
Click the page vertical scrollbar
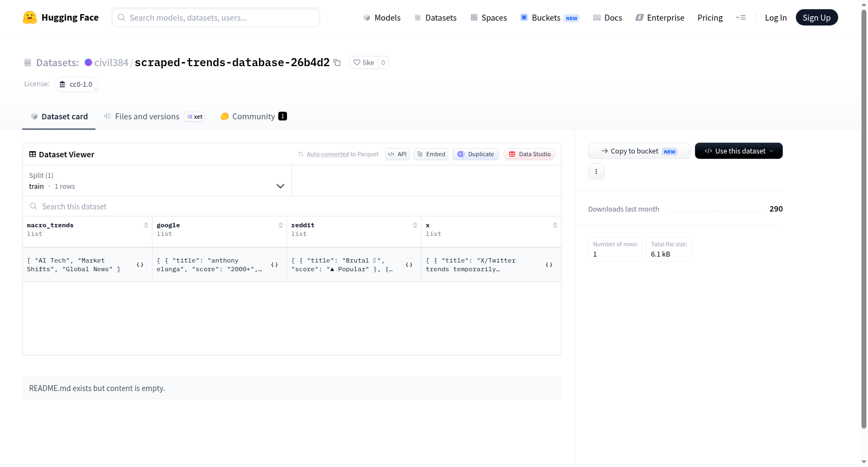pos(864,217)
